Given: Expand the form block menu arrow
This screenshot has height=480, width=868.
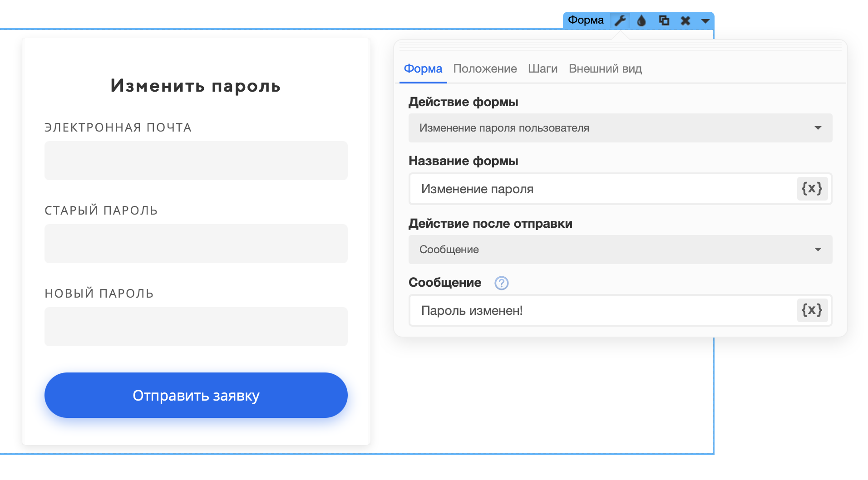Looking at the screenshot, I should [x=705, y=21].
